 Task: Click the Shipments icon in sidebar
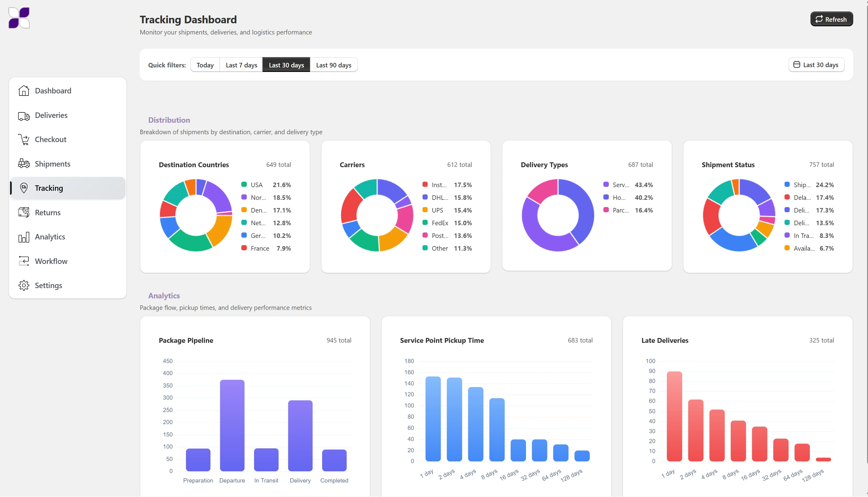(x=24, y=164)
